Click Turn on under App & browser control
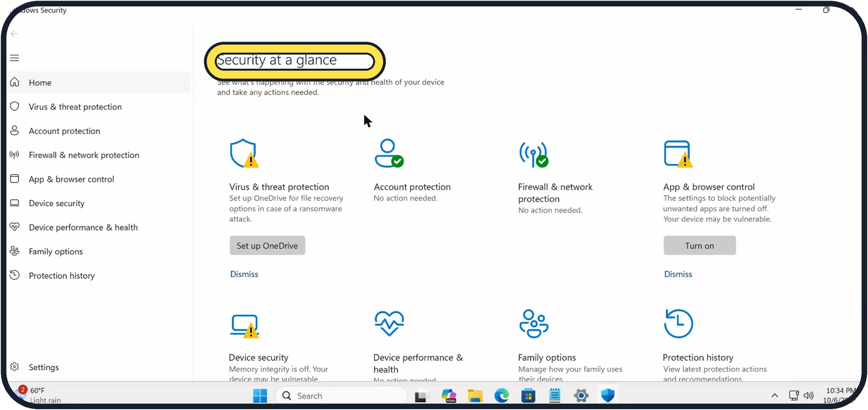The width and height of the screenshot is (868, 410). 700,245
